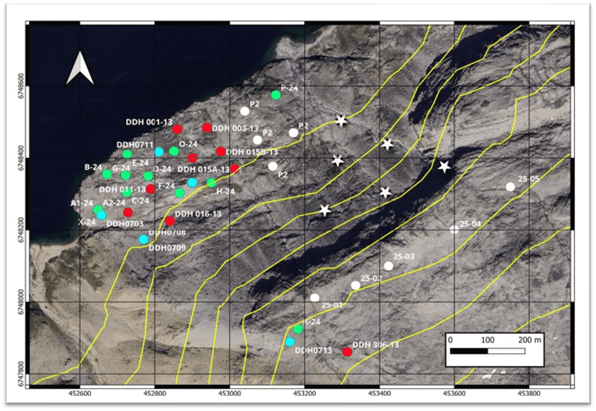Click the 6748600 northing axis label

point(21,86)
